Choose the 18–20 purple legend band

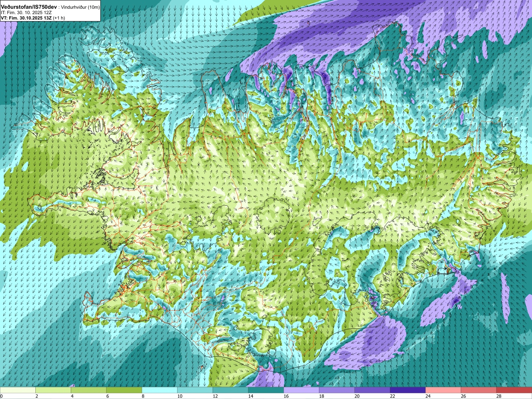point(337,390)
